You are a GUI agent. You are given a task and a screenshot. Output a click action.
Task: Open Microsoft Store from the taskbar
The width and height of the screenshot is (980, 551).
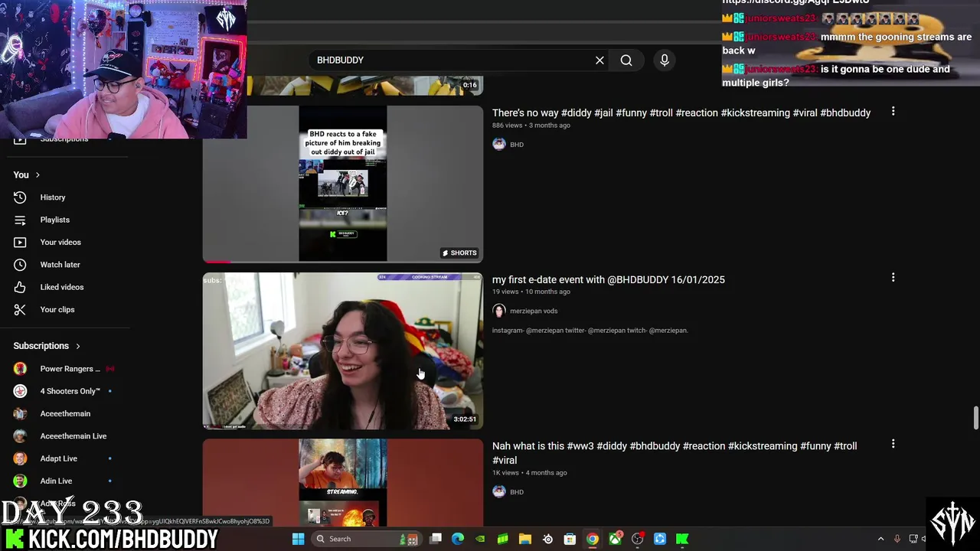[570, 539]
